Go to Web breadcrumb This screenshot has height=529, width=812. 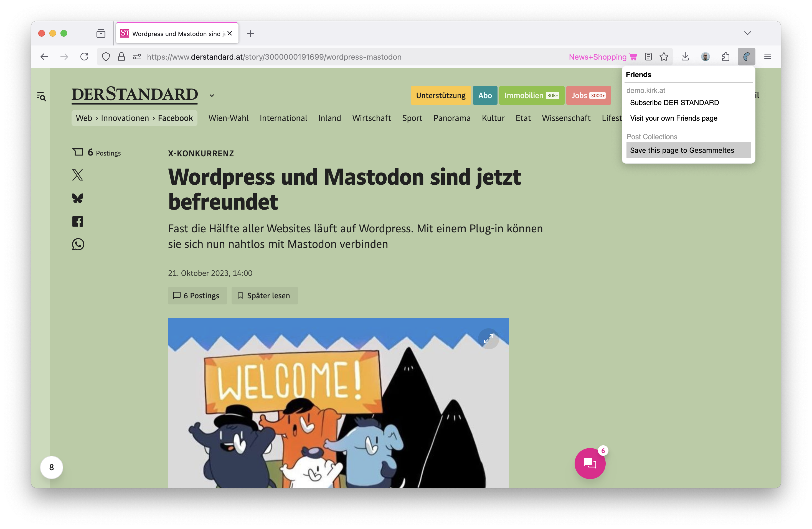pyautogui.click(x=84, y=118)
